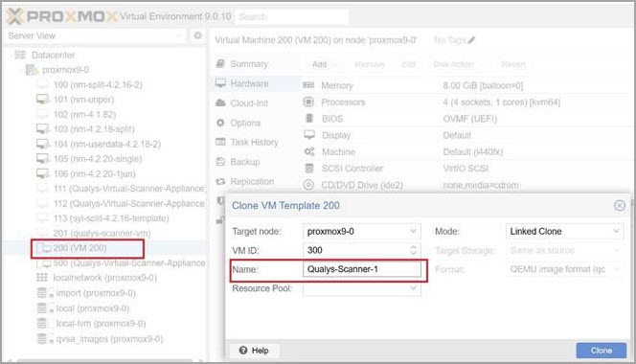The width and height of the screenshot is (636, 364).
Task: Expand the Server View selector
Action: click(96, 35)
